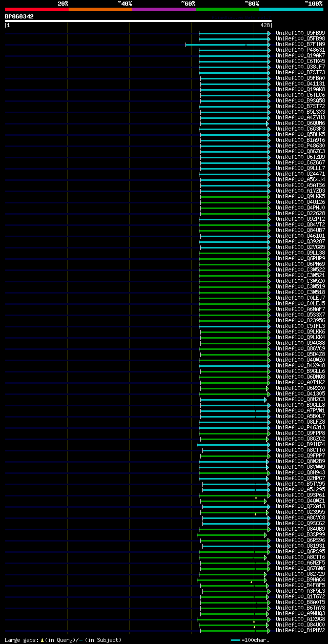Choose hit UniRef100_C3W522

300,270
